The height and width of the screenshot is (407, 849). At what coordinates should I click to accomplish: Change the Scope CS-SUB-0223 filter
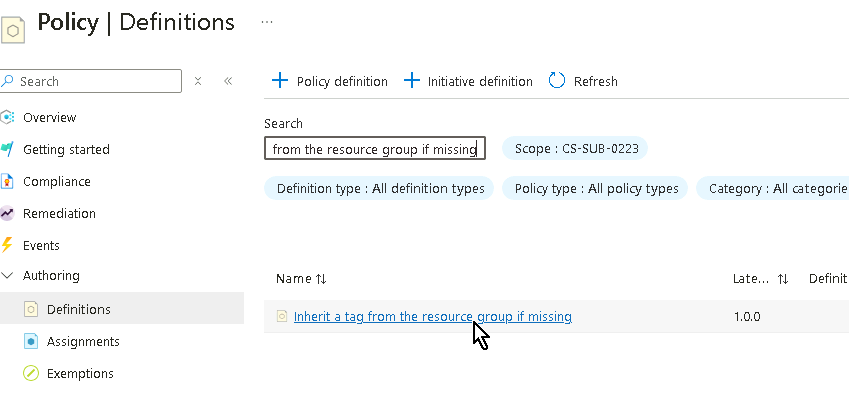575,149
